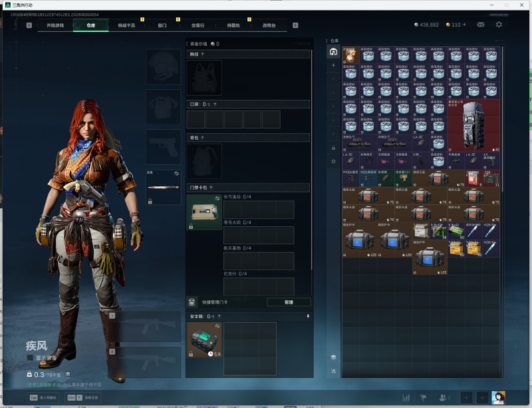This screenshot has height=408, width=532.
Task: Click the sort icon at the warehouse sidebar bottom
Action: click(x=334, y=371)
